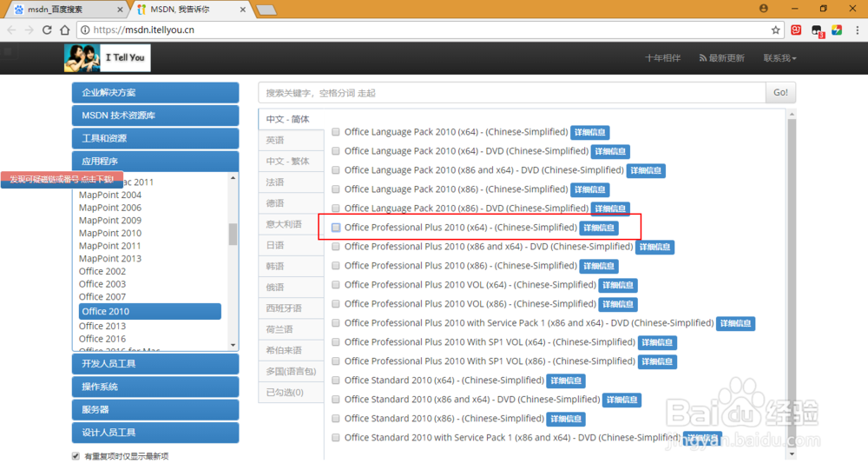Click the address bar URL msdn.itellyou.cn

pyautogui.click(x=144, y=30)
